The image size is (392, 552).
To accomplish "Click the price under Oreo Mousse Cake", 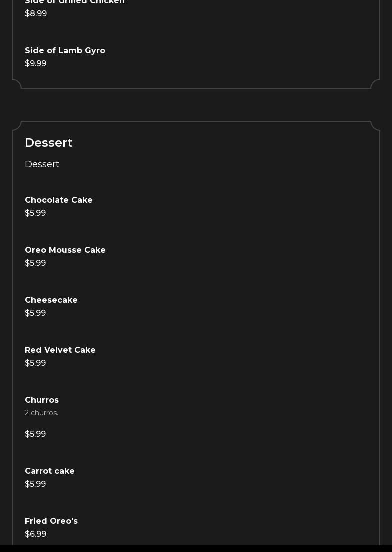I will click(x=35, y=263).
